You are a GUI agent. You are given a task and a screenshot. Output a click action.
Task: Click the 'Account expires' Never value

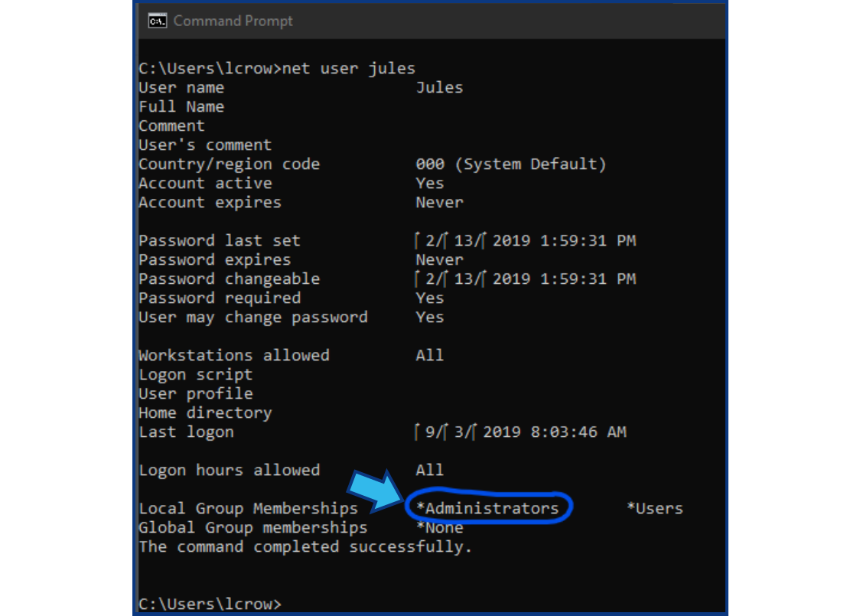click(439, 203)
